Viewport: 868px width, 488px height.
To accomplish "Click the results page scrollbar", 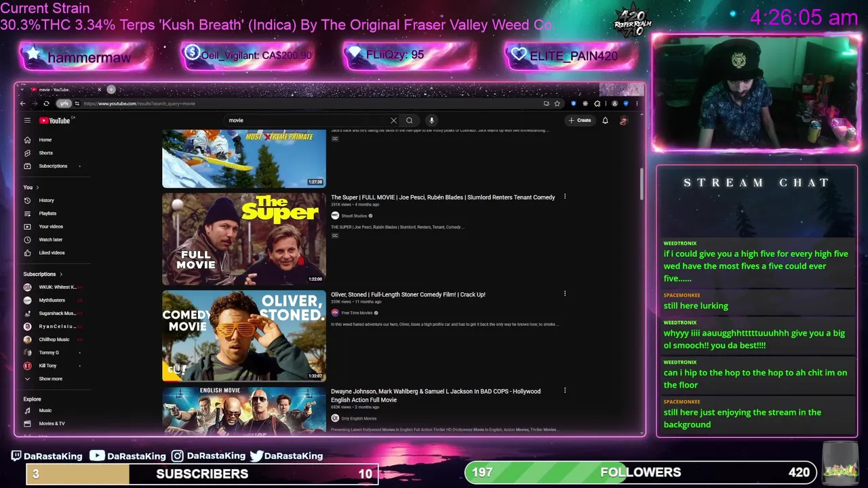I will point(641,183).
